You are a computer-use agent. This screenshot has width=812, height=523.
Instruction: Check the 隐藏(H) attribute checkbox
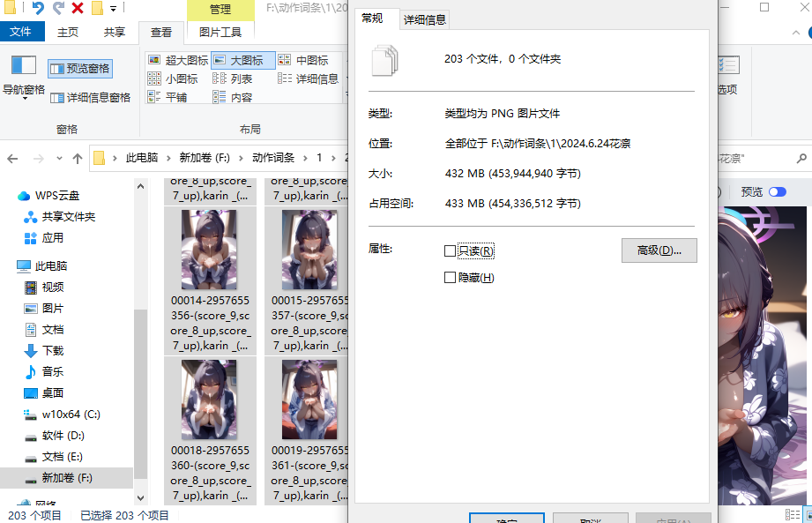tap(450, 278)
